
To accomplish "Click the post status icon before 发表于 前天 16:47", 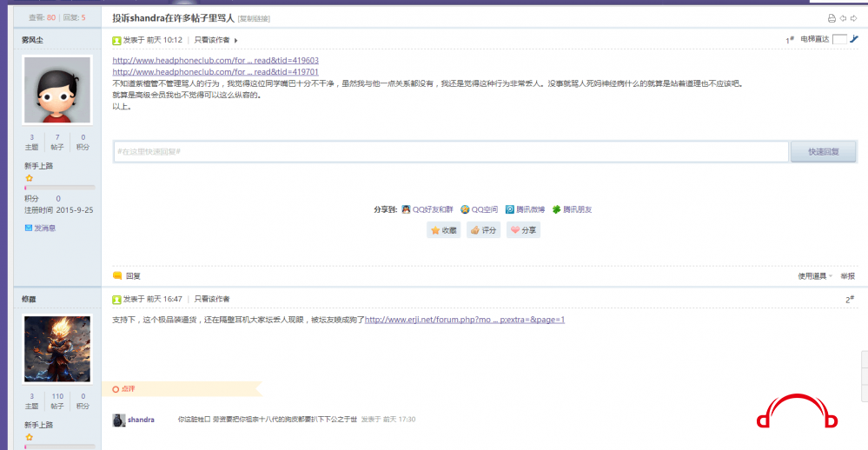I will 116,300.
